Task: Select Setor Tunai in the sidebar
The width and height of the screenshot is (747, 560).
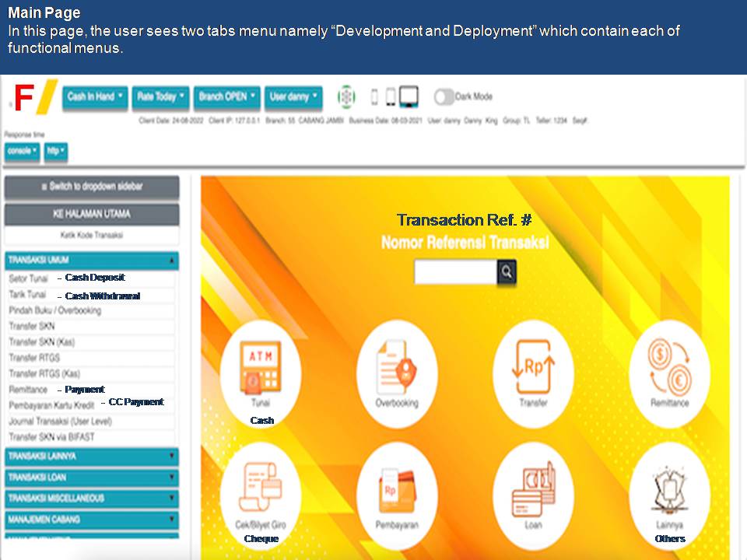Action: pyautogui.click(x=29, y=278)
